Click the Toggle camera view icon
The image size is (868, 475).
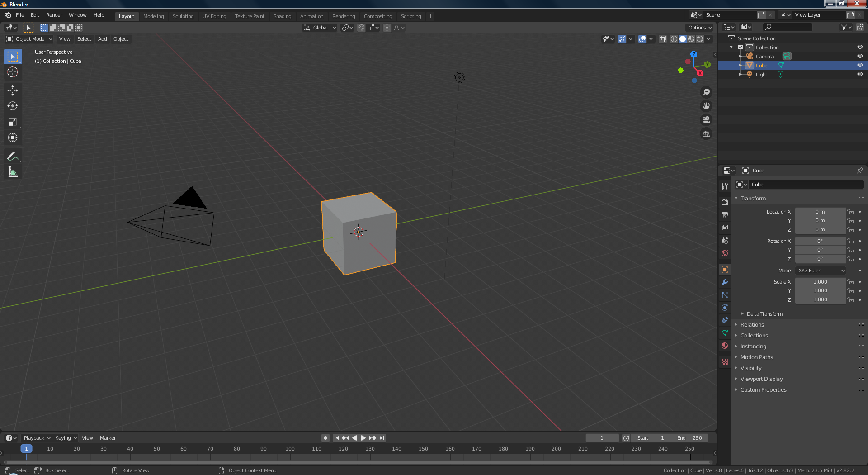(x=706, y=120)
